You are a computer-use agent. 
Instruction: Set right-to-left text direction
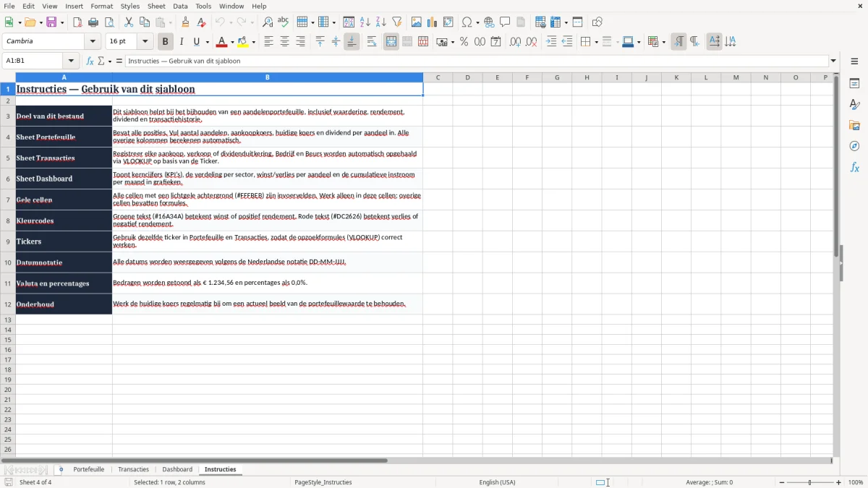point(694,42)
